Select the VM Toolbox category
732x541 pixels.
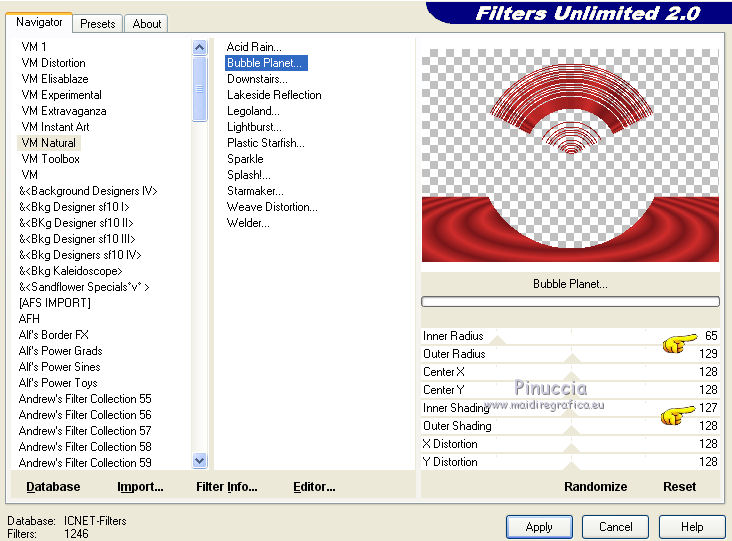[x=50, y=159]
